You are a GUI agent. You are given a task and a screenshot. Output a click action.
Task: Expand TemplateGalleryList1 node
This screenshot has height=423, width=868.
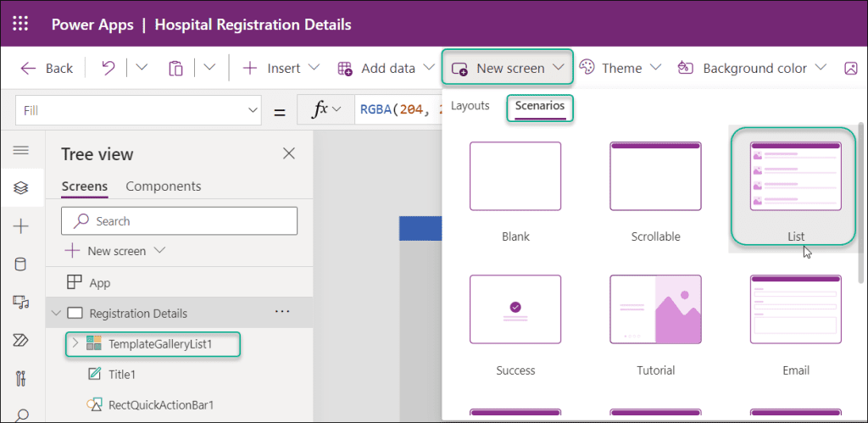tap(75, 344)
